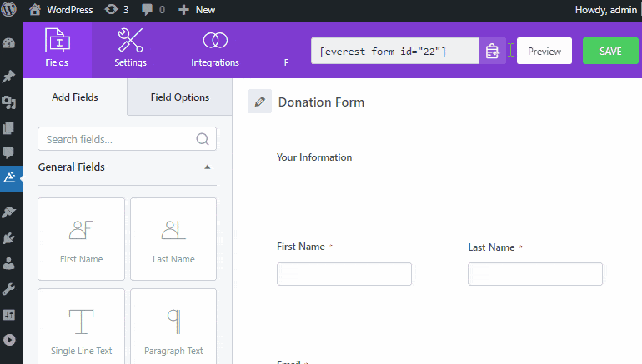Viewport: 642px width, 364px height.
Task: Open the Comments sidebar icon
Action: point(8,152)
